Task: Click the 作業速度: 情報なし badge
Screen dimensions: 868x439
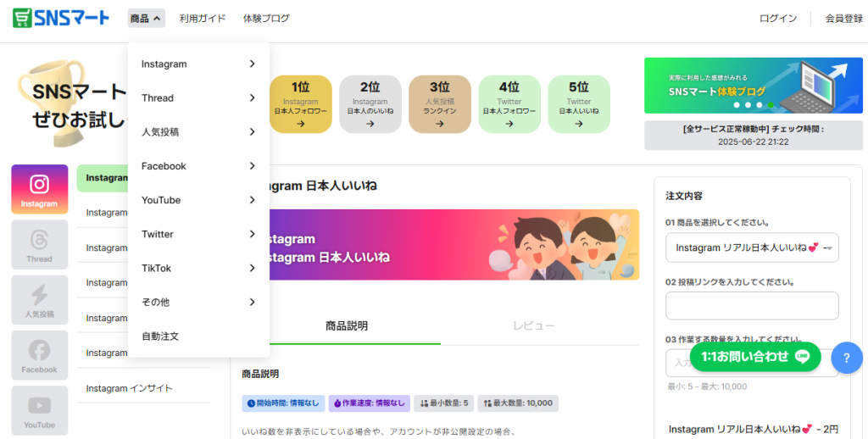Action: [x=370, y=403]
